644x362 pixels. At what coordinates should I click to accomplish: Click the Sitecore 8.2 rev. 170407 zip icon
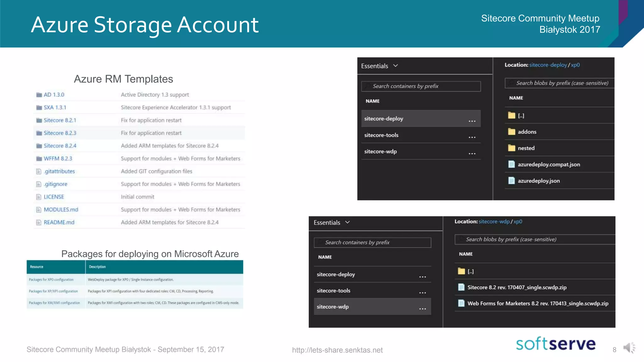tap(461, 287)
